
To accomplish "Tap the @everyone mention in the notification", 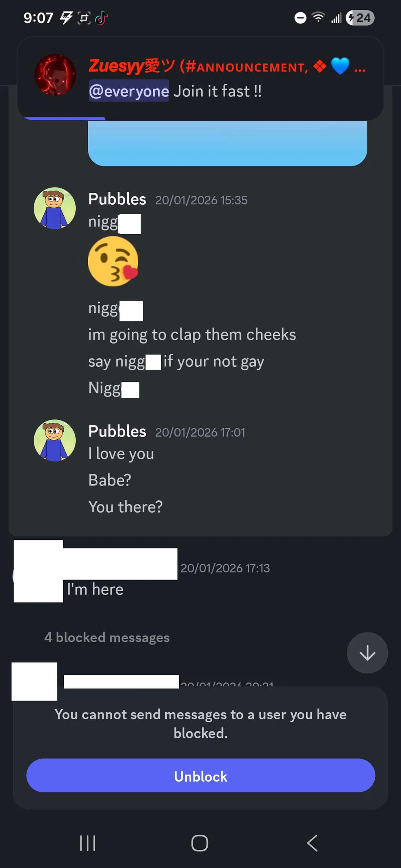I will click(x=129, y=91).
